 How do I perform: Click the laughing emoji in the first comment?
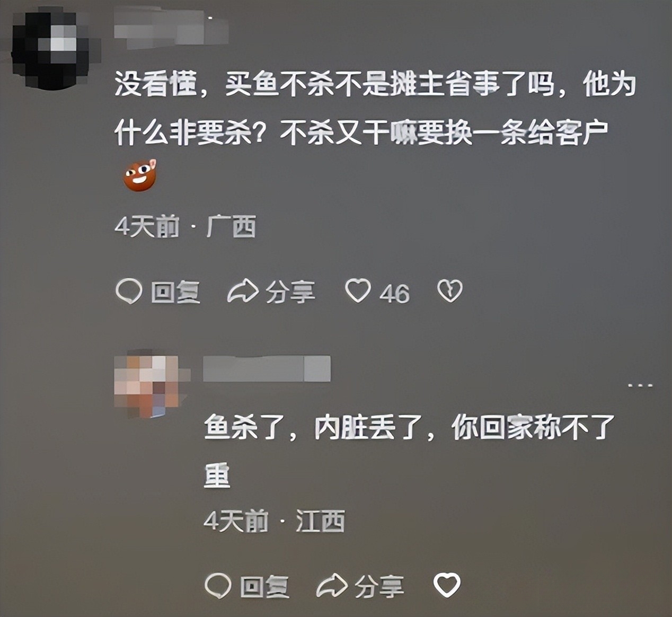pos(140,175)
